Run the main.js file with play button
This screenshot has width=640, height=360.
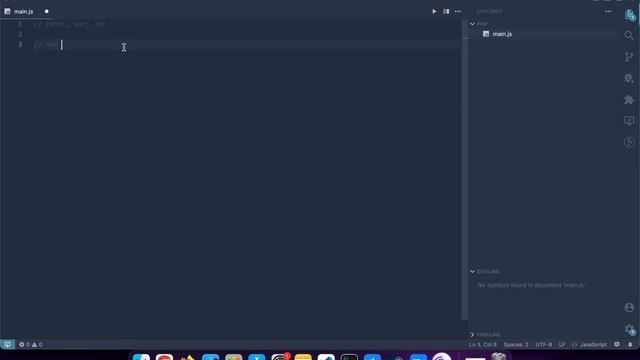click(434, 11)
